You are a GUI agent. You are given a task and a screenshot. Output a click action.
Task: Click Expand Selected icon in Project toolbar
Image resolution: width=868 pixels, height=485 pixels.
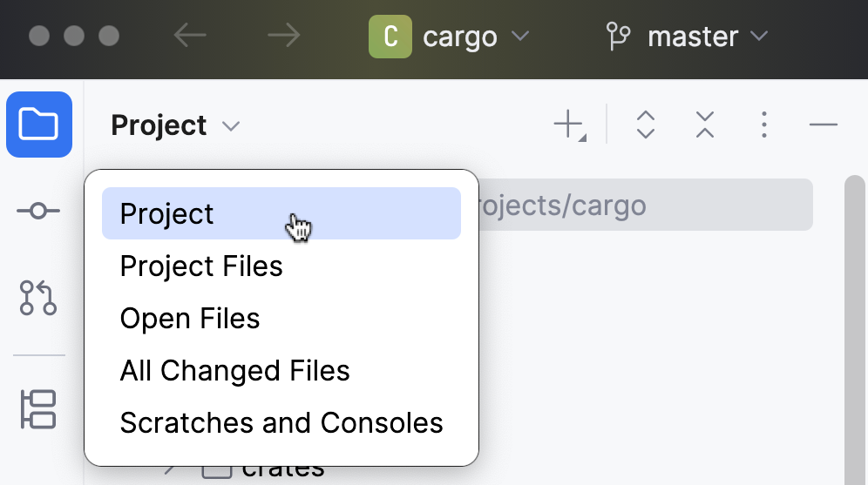pos(645,125)
